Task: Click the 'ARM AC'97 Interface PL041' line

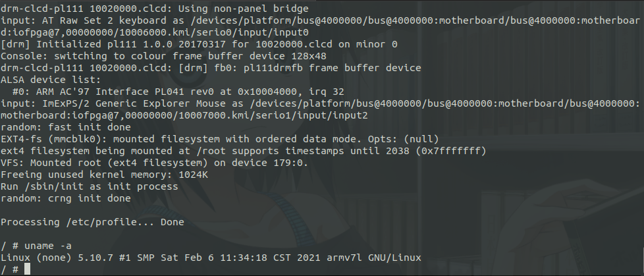Action: pos(178,92)
